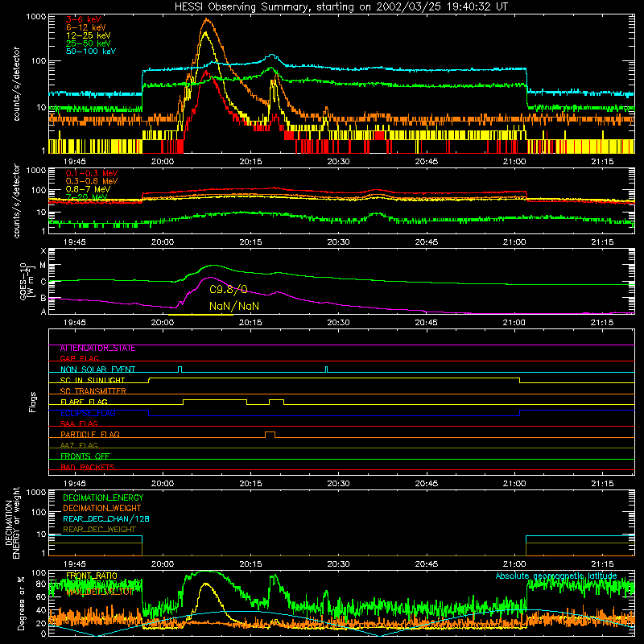Screen dimensions: 644x644
Task: Select the BAD_PACKETS flag label
Action: point(88,467)
